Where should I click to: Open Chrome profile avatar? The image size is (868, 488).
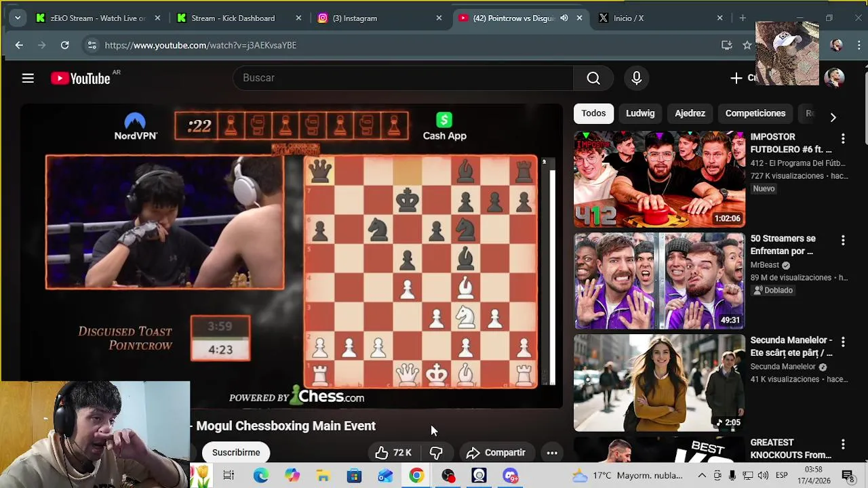tap(836, 45)
